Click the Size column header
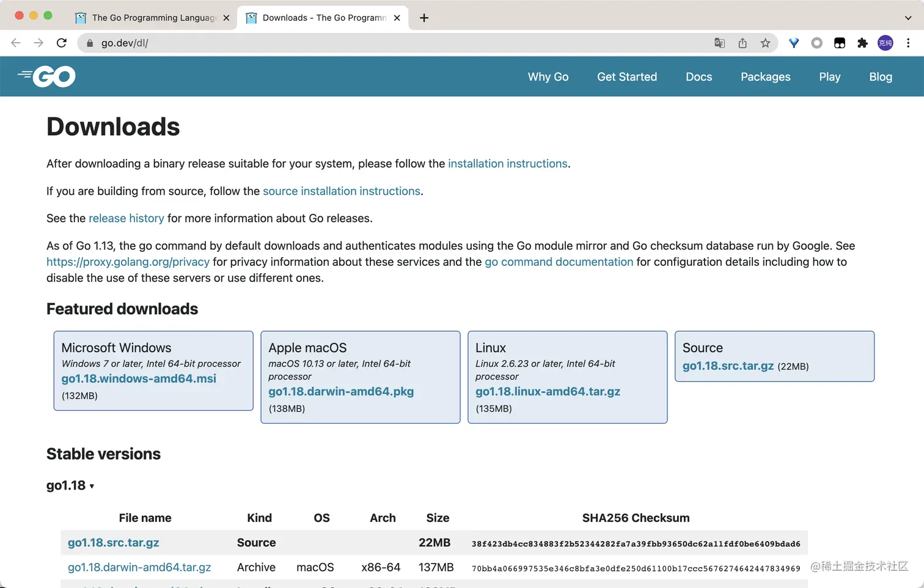 (x=438, y=518)
